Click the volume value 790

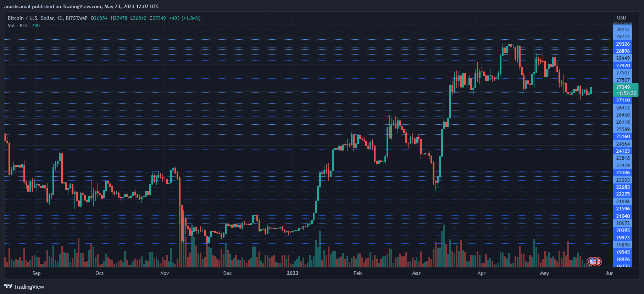point(36,26)
